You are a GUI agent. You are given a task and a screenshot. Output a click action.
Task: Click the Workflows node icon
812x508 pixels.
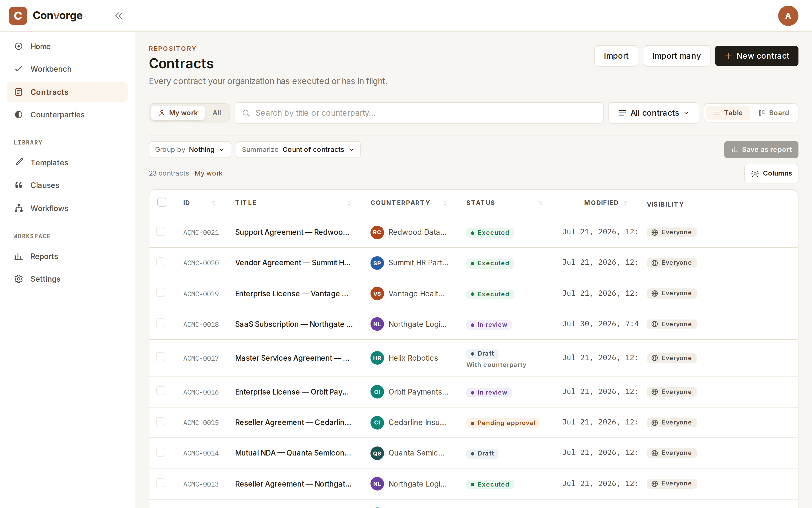pyautogui.click(x=19, y=208)
